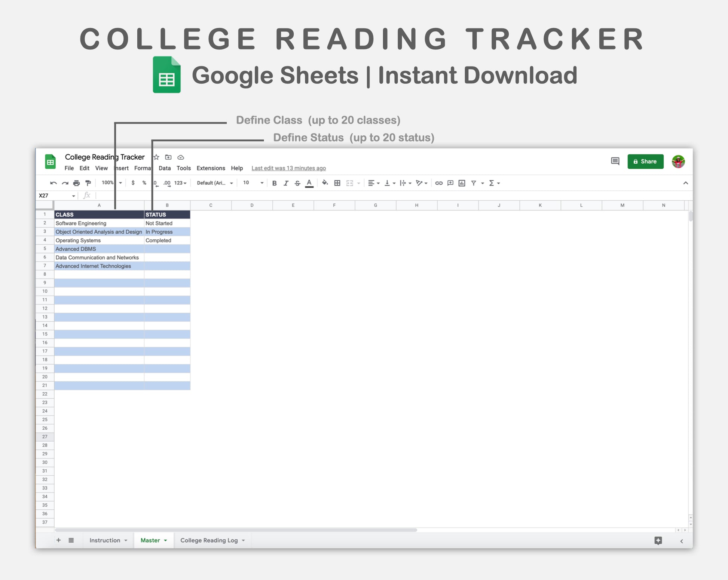728x580 pixels.
Task: Star the College Reading Tracker document
Action: [156, 157]
